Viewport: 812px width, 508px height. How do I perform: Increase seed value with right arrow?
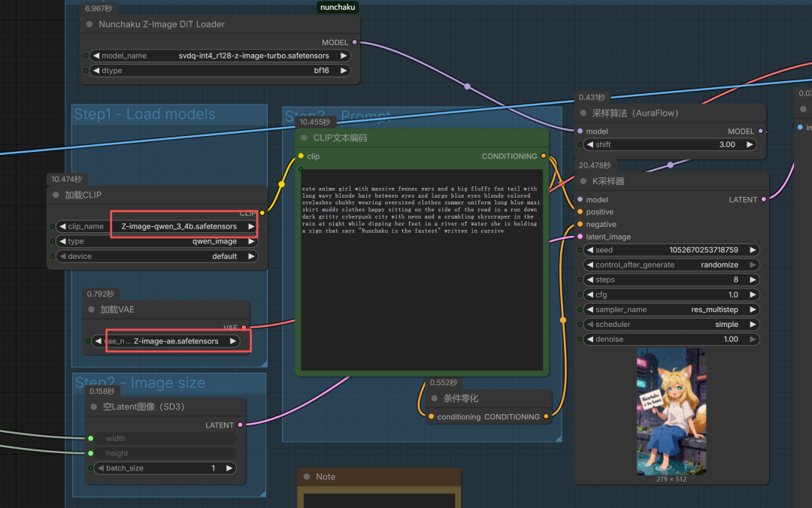(x=753, y=250)
